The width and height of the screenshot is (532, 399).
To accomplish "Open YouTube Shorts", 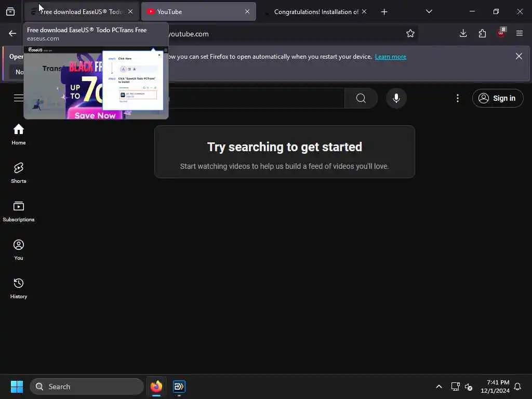I will coord(19,172).
